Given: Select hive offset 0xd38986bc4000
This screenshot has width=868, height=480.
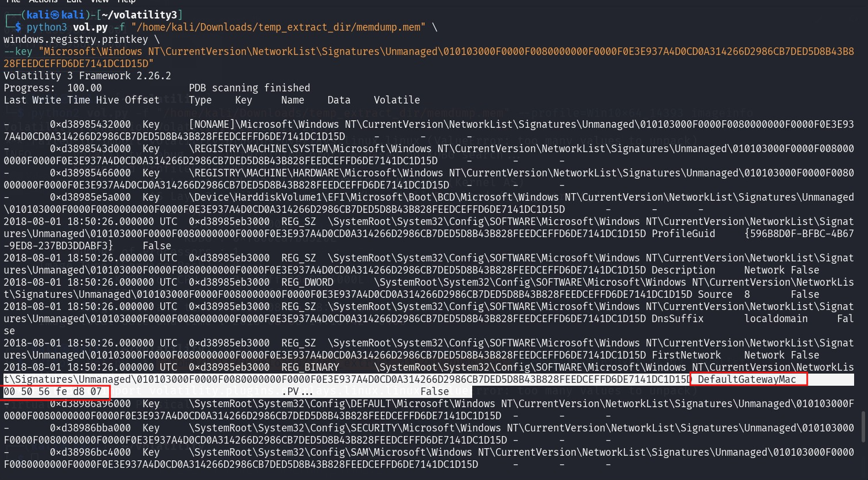Looking at the screenshot, I should (x=90, y=452).
